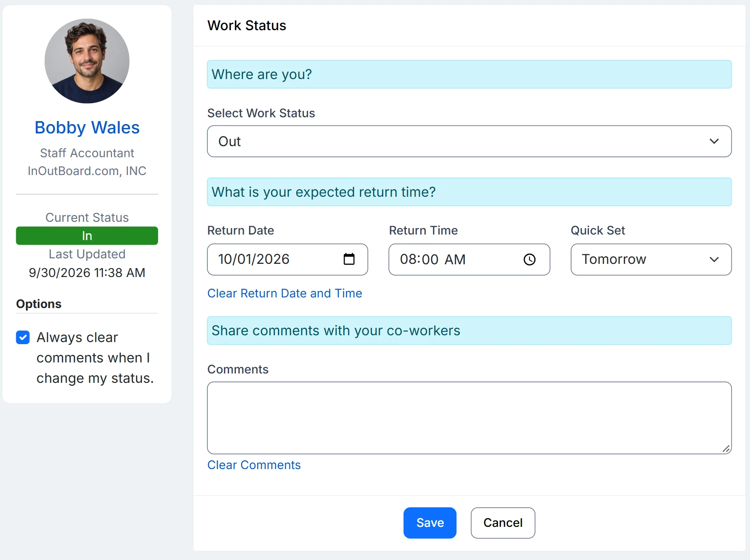This screenshot has width=750, height=560.
Task: Click the Select Work Status label
Action: click(261, 113)
